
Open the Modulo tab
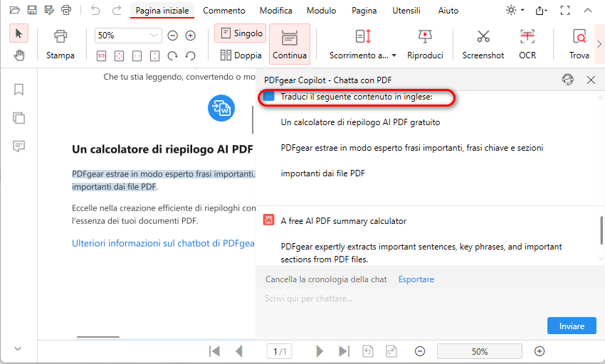pos(322,11)
